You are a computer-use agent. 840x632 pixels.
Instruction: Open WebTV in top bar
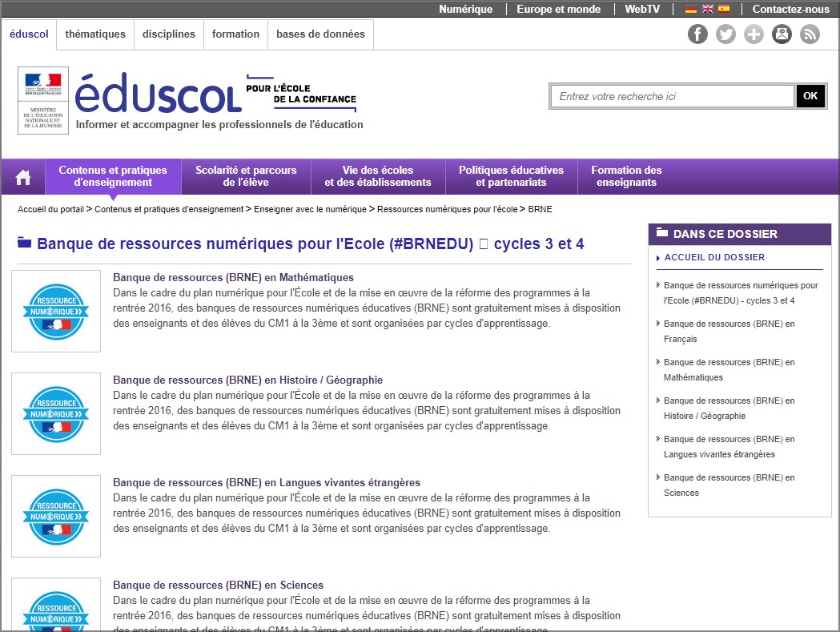(642, 9)
